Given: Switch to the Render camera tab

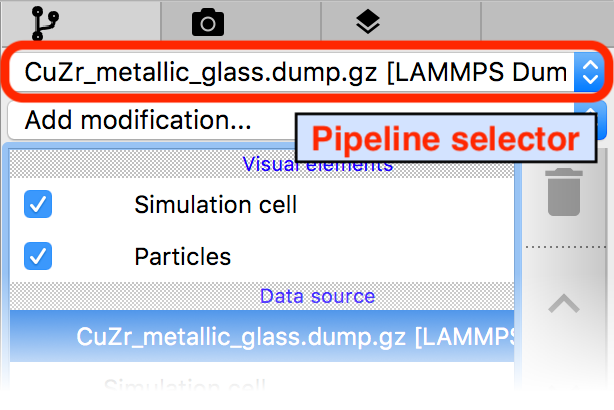Looking at the screenshot, I should (x=208, y=22).
